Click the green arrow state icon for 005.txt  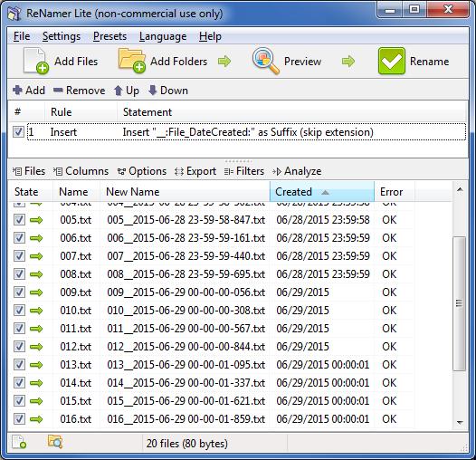(36, 220)
